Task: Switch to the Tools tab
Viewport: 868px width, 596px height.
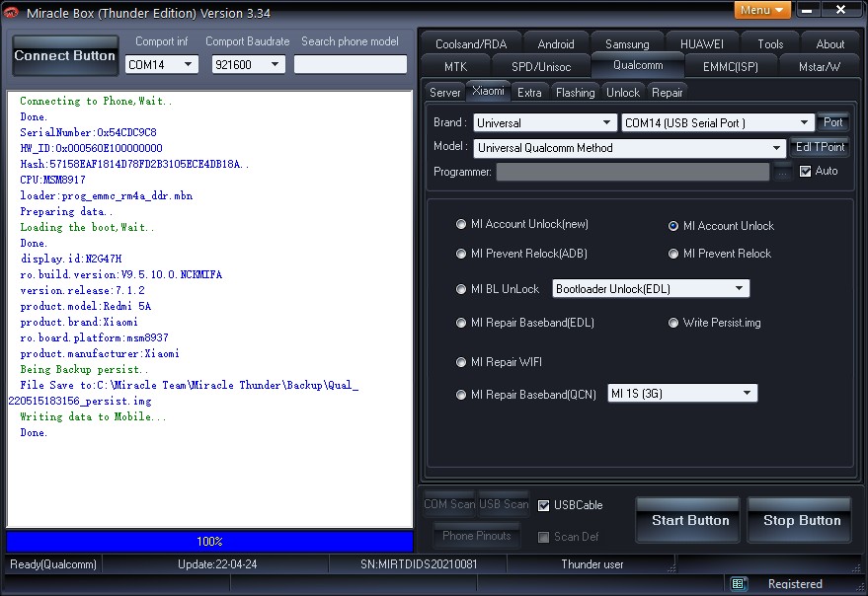Action: click(770, 43)
